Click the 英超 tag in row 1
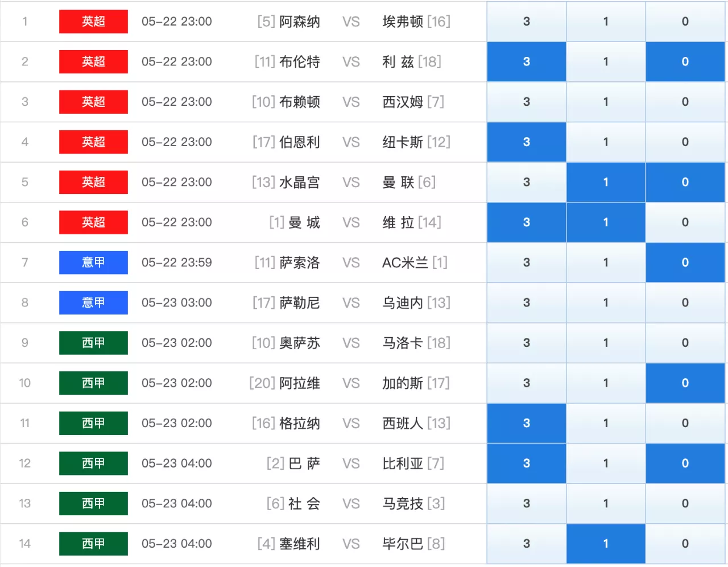Screen dimensions: 728x567 click(93, 22)
